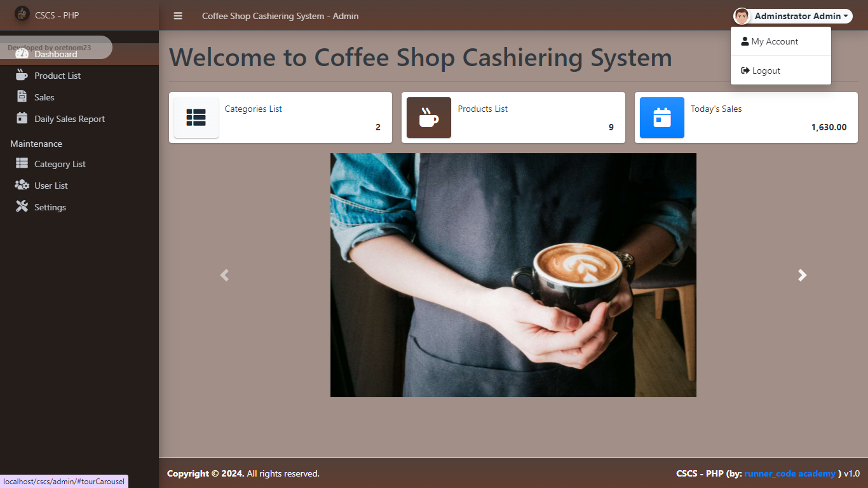The height and width of the screenshot is (488, 868).
Task: Show the next carousel slide
Action: [x=802, y=275]
